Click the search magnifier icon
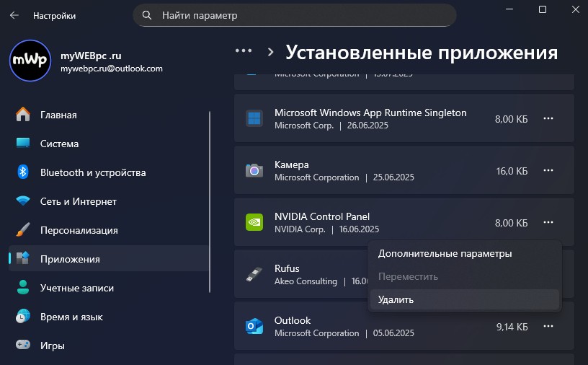 147,15
